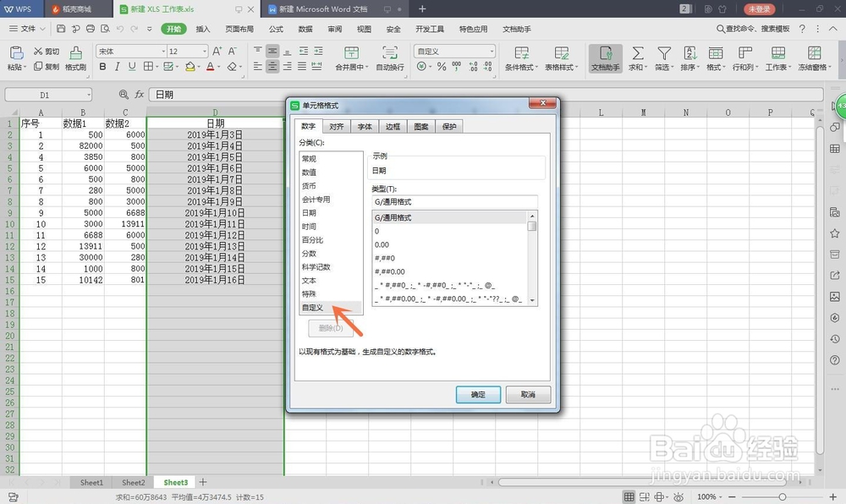The width and height of the screenshot is (846, 504).
Task: Open Rows and Columns (行和列)
Action: [x=745, y=58]
